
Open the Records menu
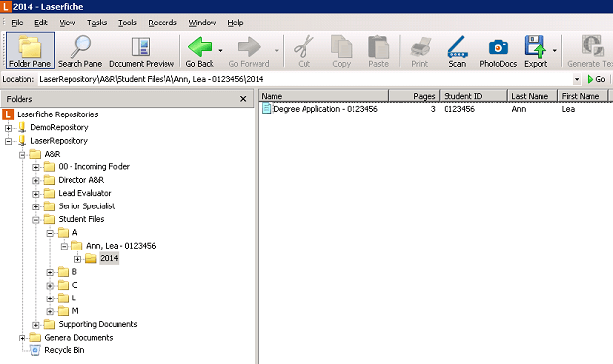(x=163, y=23)
